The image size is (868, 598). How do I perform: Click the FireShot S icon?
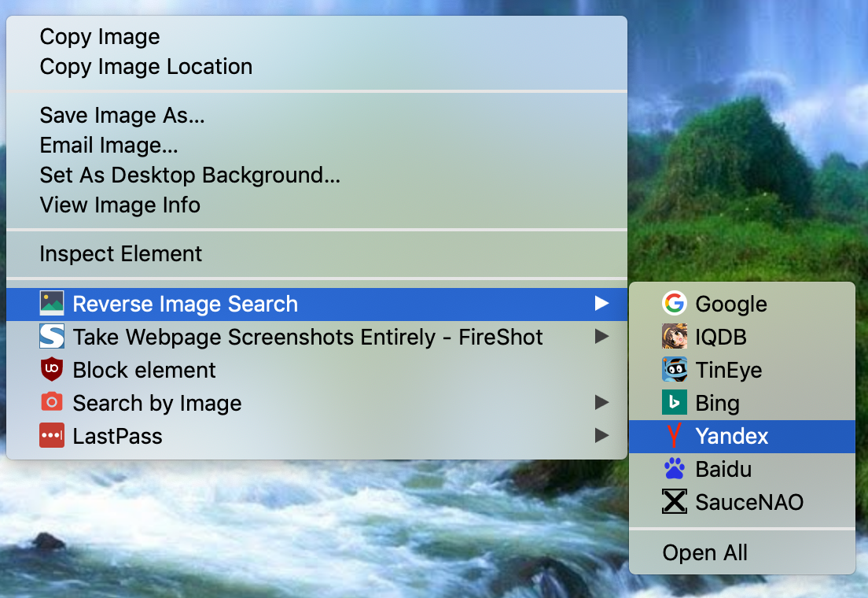point(52,337)
